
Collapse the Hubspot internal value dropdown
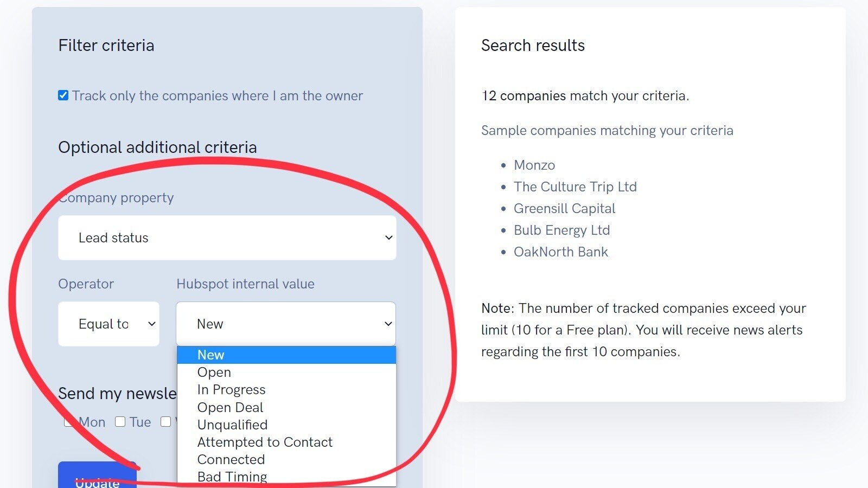pos(286,324)
